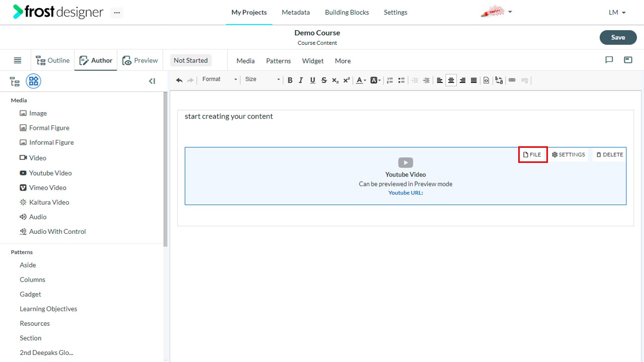Show the tree structure view in sidebar

click(15, 81)
